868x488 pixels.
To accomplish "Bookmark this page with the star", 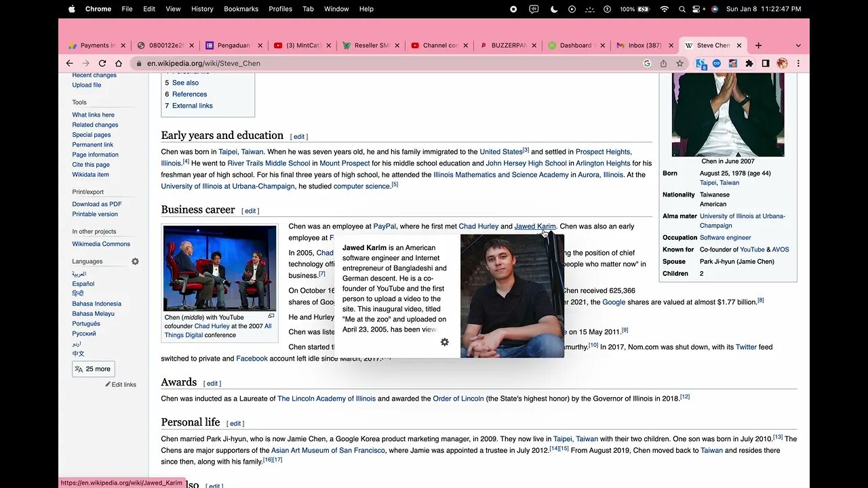I will coord(679,63).
